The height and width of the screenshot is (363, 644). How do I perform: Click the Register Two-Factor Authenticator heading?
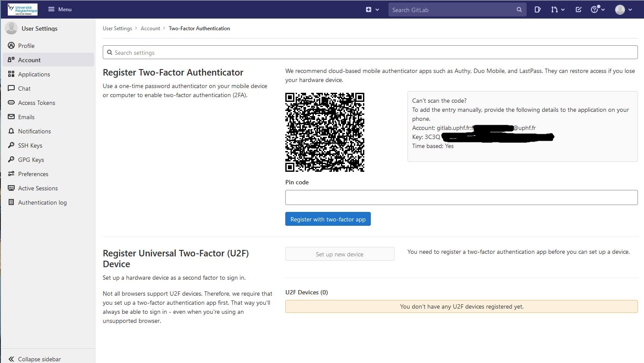173,72
